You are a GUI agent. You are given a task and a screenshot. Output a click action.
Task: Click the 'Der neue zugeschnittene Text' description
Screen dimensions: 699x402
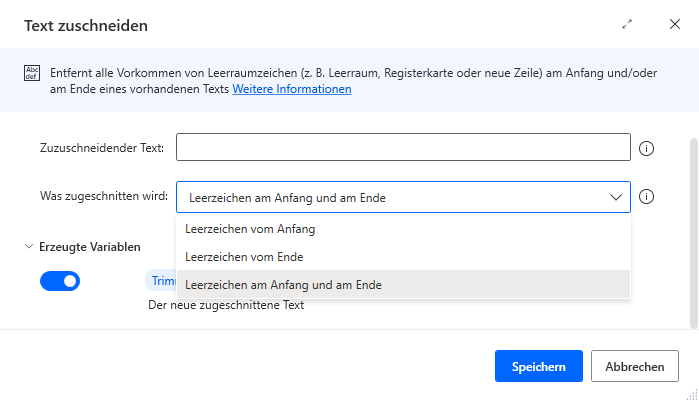[226, 305]
